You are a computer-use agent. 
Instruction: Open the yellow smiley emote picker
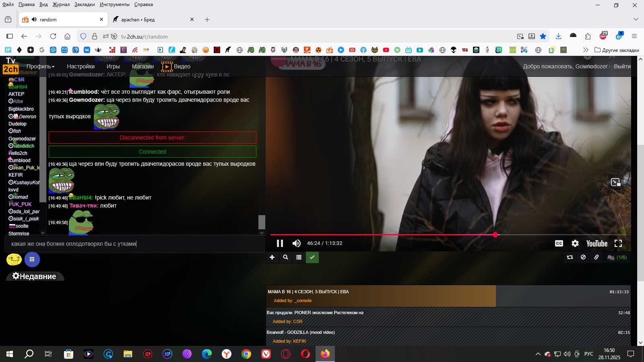coord(14,259)
